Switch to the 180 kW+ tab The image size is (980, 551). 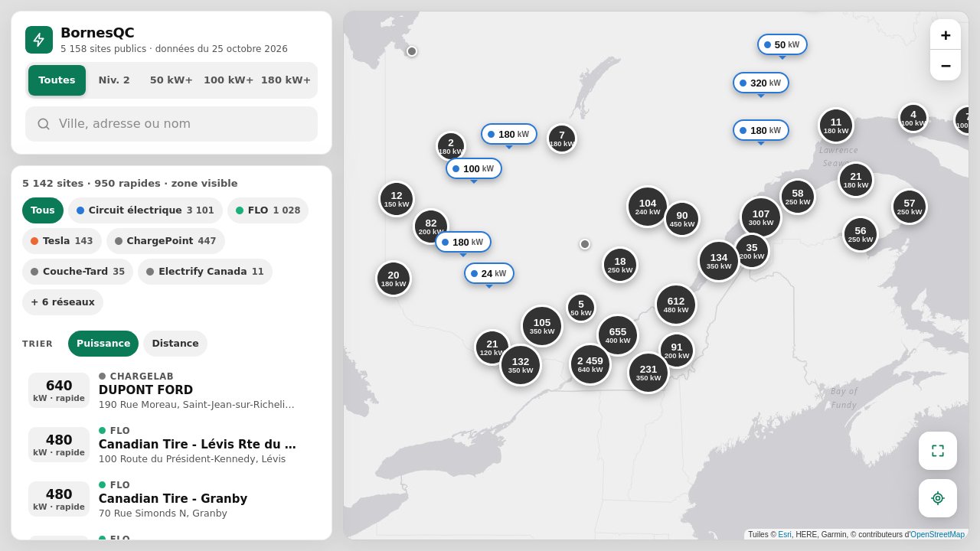click(286, 80)
